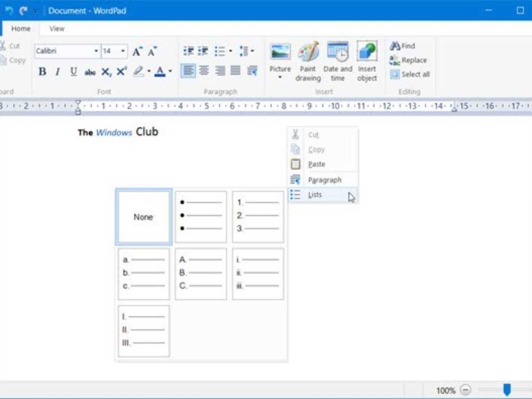Click the left indent marker on the ruler
532x399 pixels.
click(x=78, y=107)
